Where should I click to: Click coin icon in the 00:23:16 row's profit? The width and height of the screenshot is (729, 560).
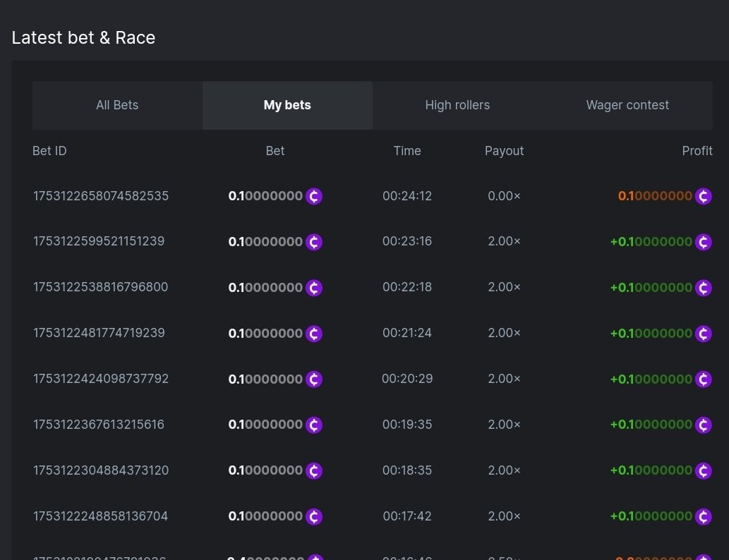pos(703,242)
